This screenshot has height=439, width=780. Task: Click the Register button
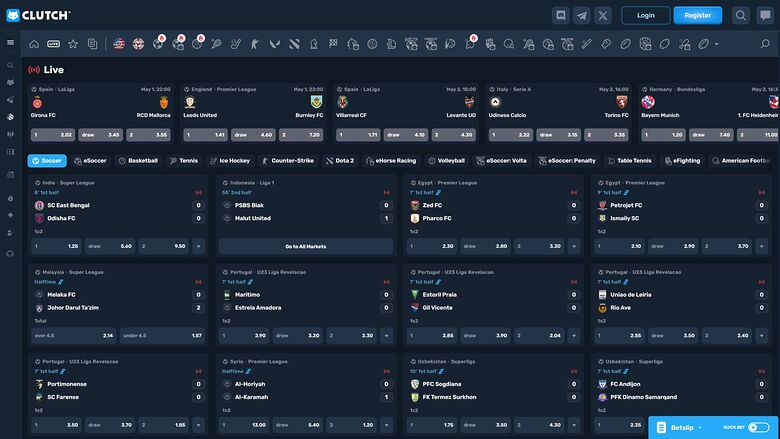[697, 15]
